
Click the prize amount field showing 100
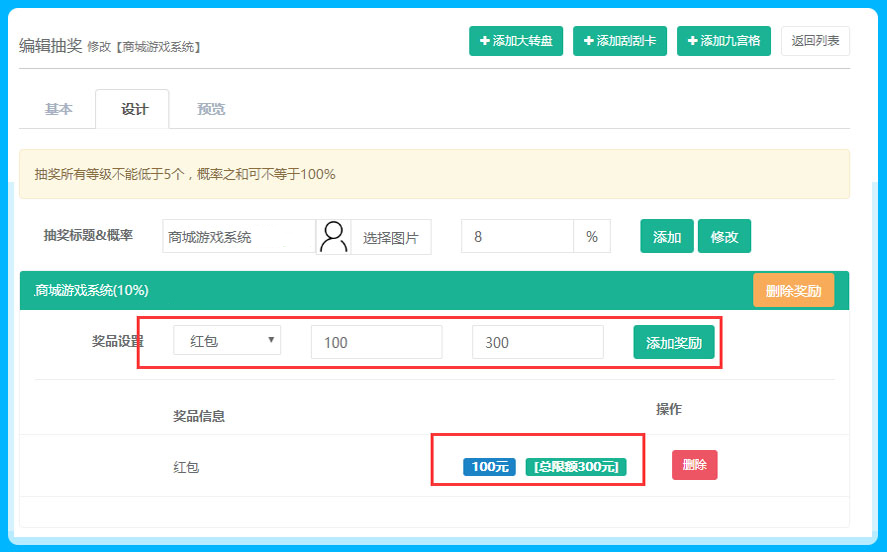[376, 342]
